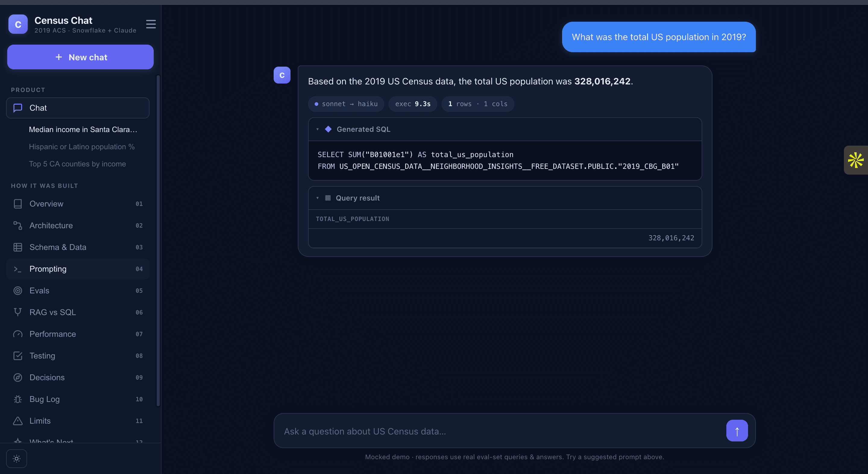The height and width of the screenshot is (474, 868).
Task: Click the Evals target icon
Action: coord(17,291)
